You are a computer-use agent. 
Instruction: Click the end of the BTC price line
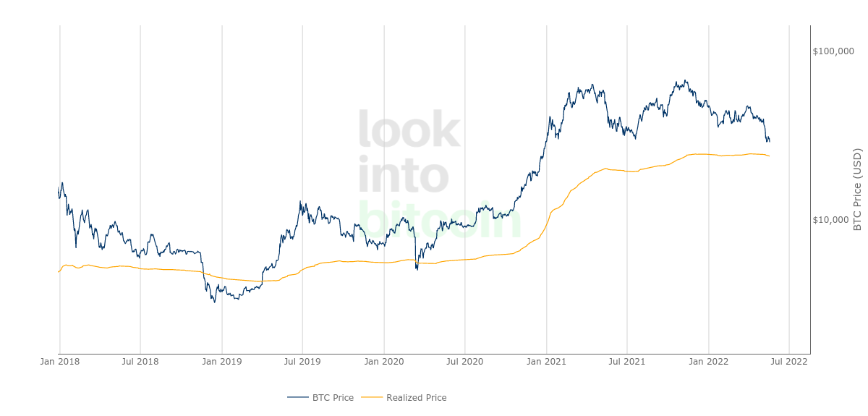pos(769,141)
